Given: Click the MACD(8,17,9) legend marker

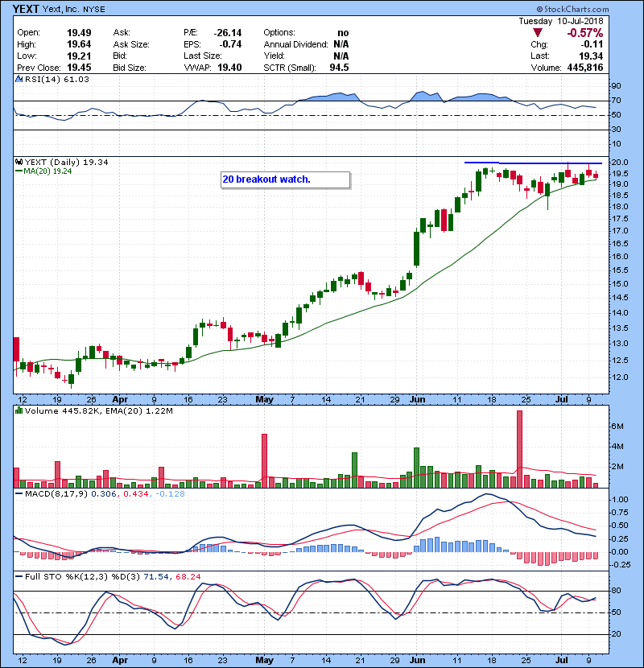Looking at the screenshot, I should pos(19,494).
